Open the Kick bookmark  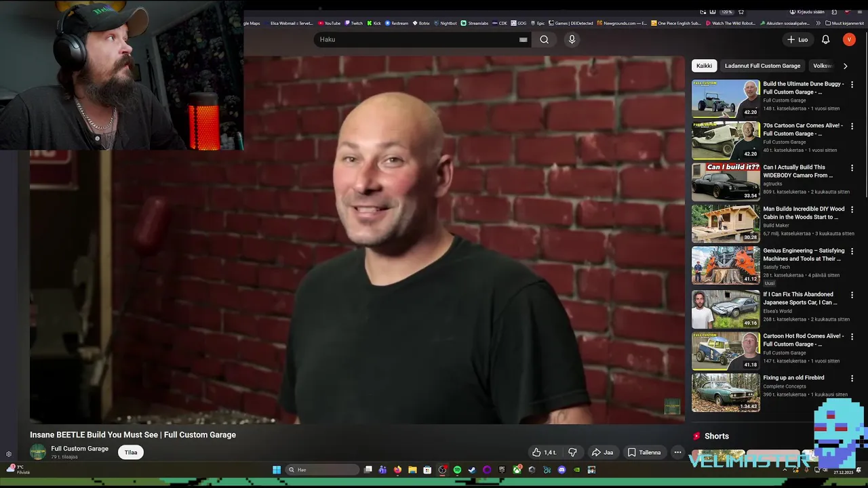pos(374,23)
